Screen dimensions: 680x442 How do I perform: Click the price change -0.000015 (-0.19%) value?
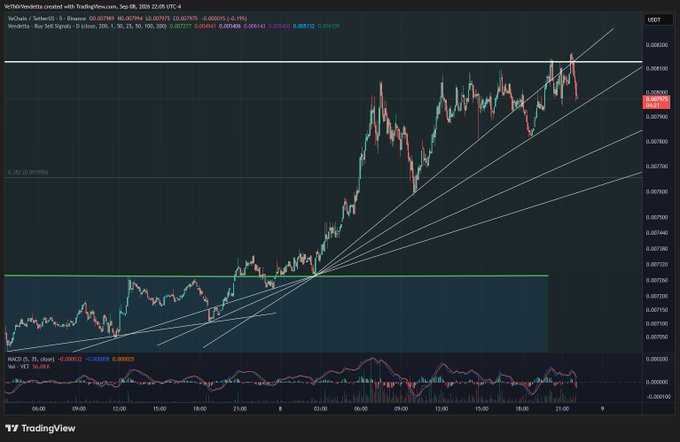[x=226, y=19]
